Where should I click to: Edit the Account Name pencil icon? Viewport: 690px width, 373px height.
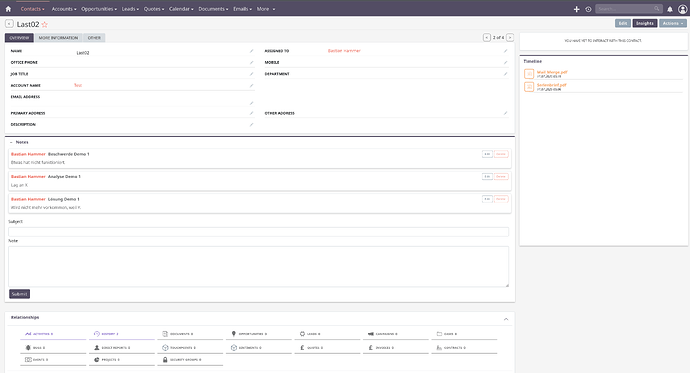[252, 85]
